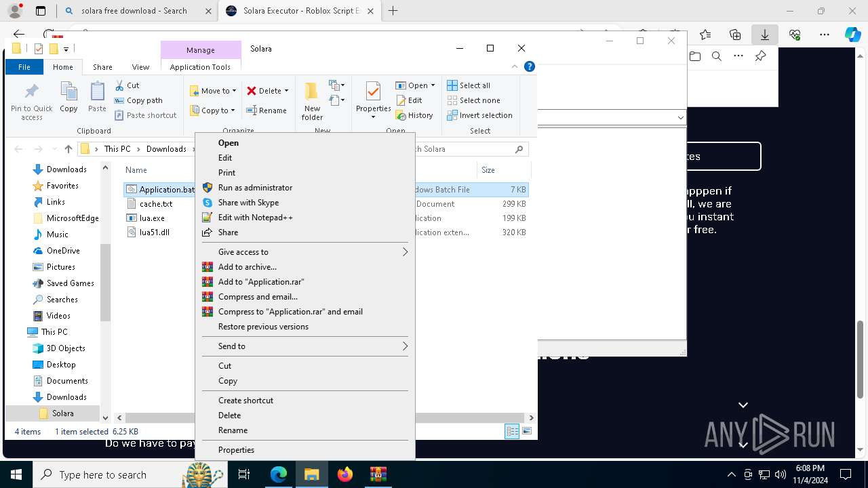Click the Edge Favorites star icon

(705, 35)
